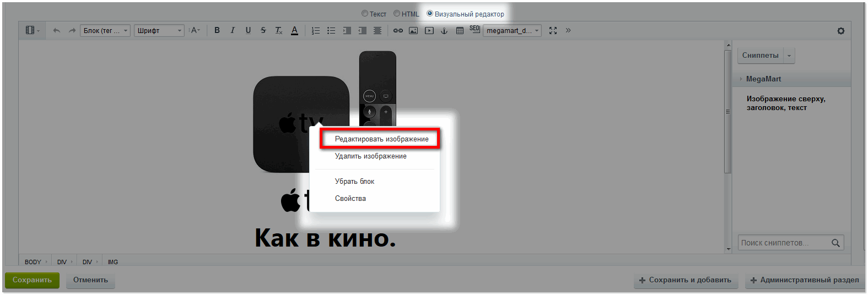Open the text color picker
This screenshot has width=868, height=295.
tap(294, 30)
